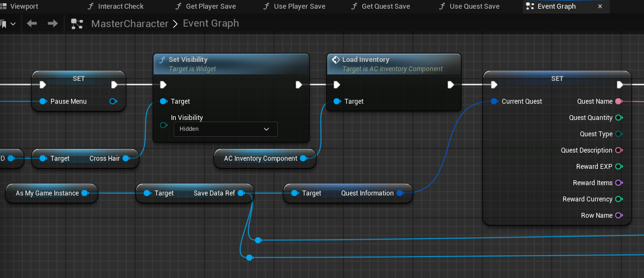This screenshot has width=644, height=278.
Task: Click the exec input pin of Set Visibility
Action: [x=163, y=85]
